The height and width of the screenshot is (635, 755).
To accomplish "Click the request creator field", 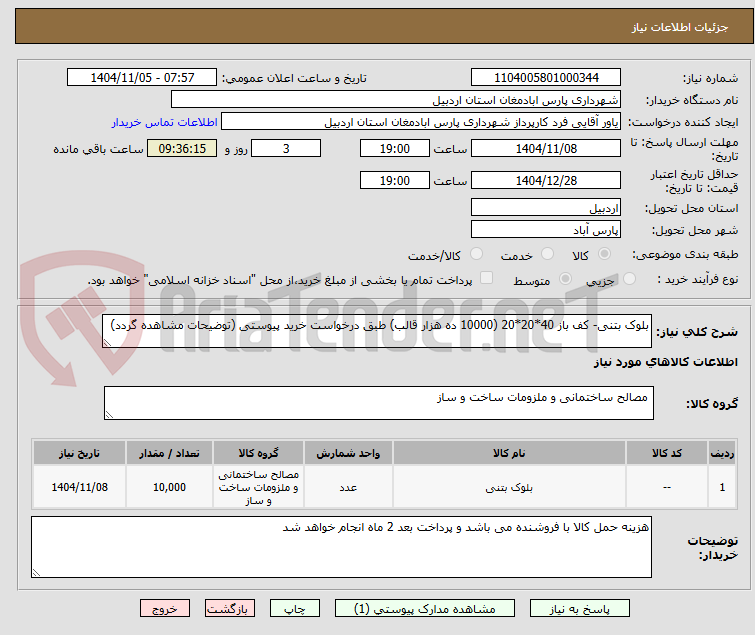I will 421,122.
